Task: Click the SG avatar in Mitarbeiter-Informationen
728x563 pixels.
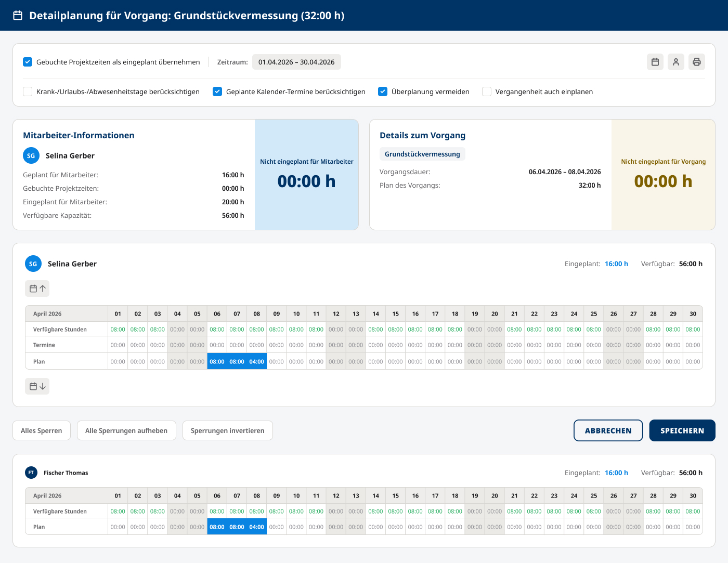Action: click(31, 155)
